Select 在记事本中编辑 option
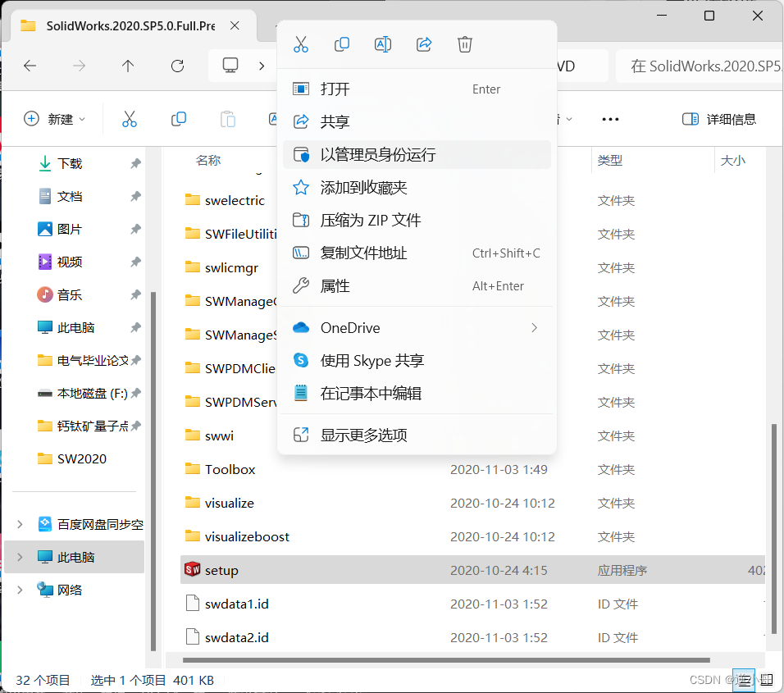The height and width of the screenshot is (693, 784). pyautogui.click(x=417, y=394)
